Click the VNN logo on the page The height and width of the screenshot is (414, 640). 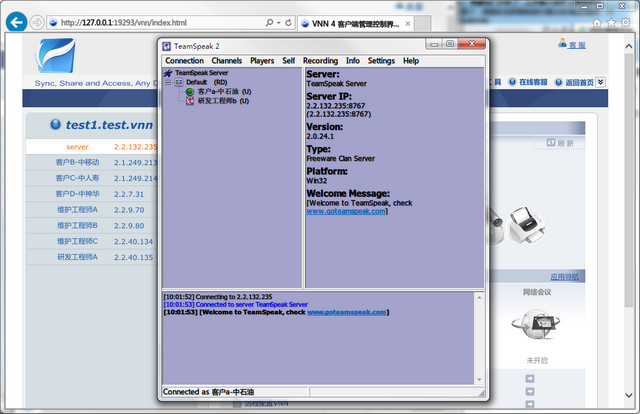tap(56, 55)
